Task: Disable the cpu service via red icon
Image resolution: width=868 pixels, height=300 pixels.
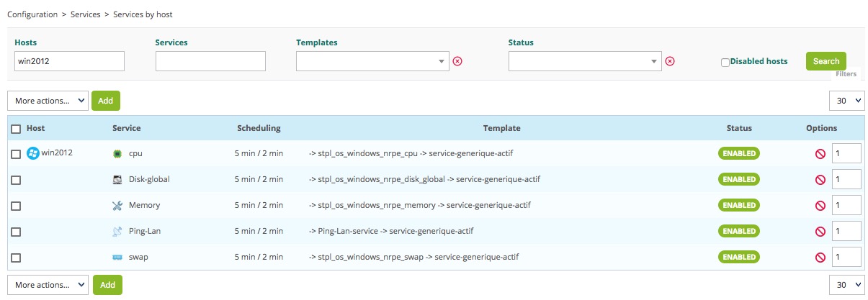Action: 820,154
